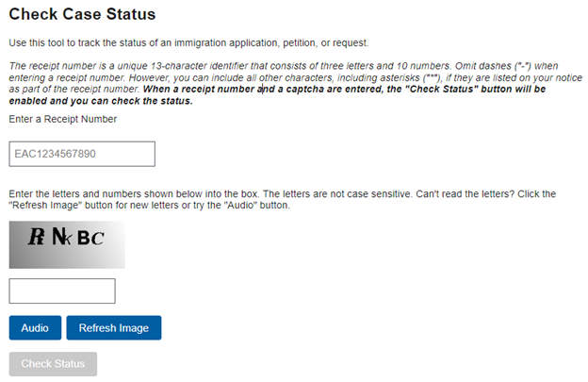Click the gray gradient below the captcha letters
588x382 pixels.
pyautogui.click(x=67, y=258)
